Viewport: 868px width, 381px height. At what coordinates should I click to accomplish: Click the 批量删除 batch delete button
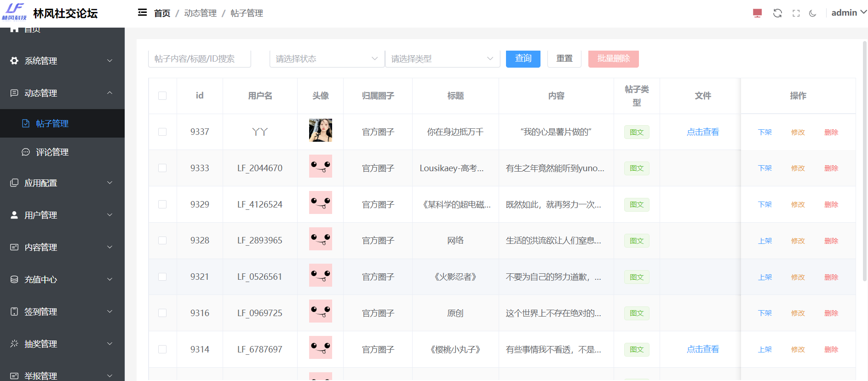(x=614, y=58)
